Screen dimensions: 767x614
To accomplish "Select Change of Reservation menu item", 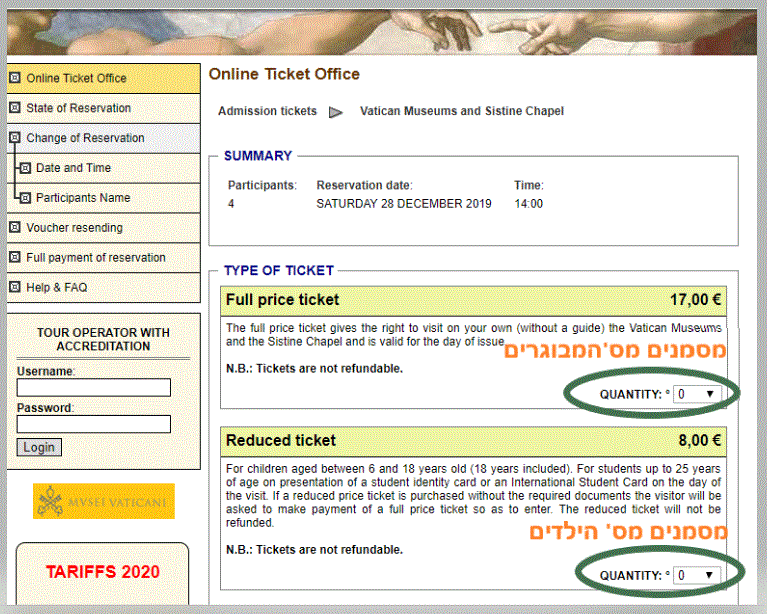I will [104, 138].
